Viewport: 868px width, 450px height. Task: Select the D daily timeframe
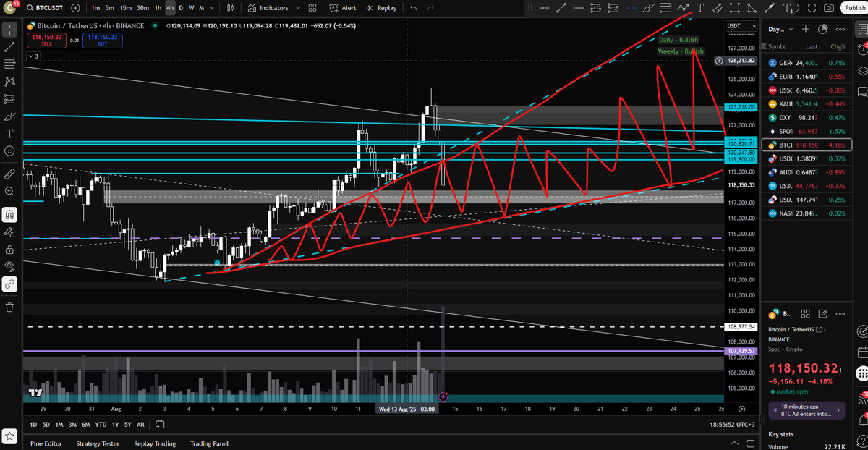181,8
